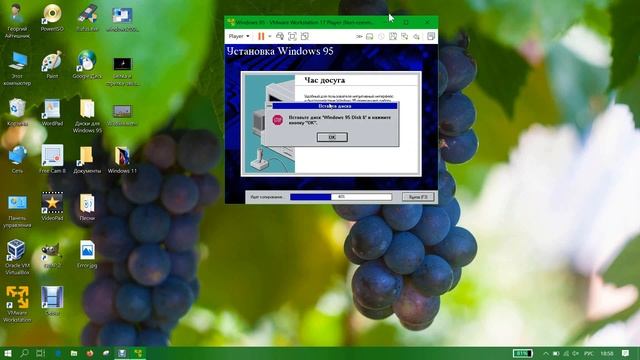
Task: Select the Windows 11 folder icon
Action: coord(122,159)
